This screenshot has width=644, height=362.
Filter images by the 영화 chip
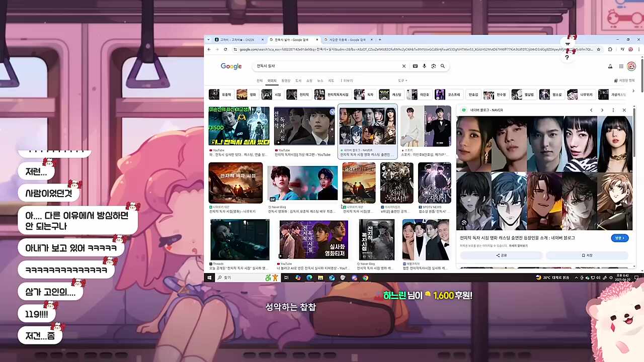[x=247, y=95]
